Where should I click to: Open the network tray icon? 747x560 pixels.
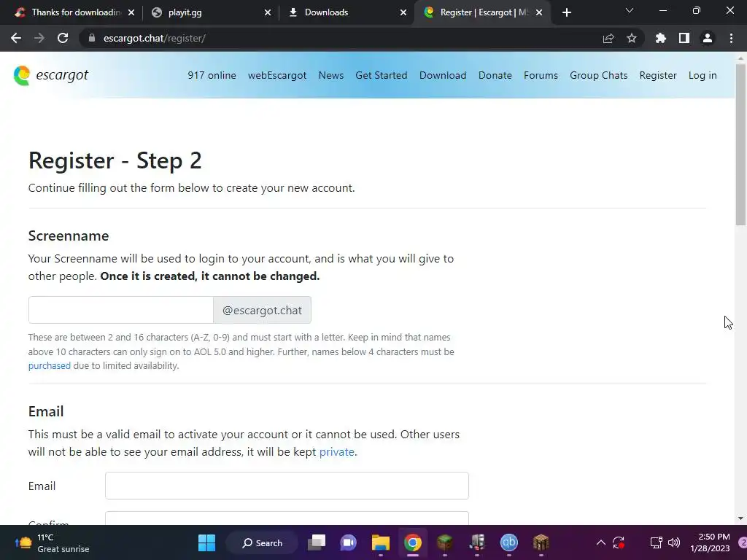656,542
